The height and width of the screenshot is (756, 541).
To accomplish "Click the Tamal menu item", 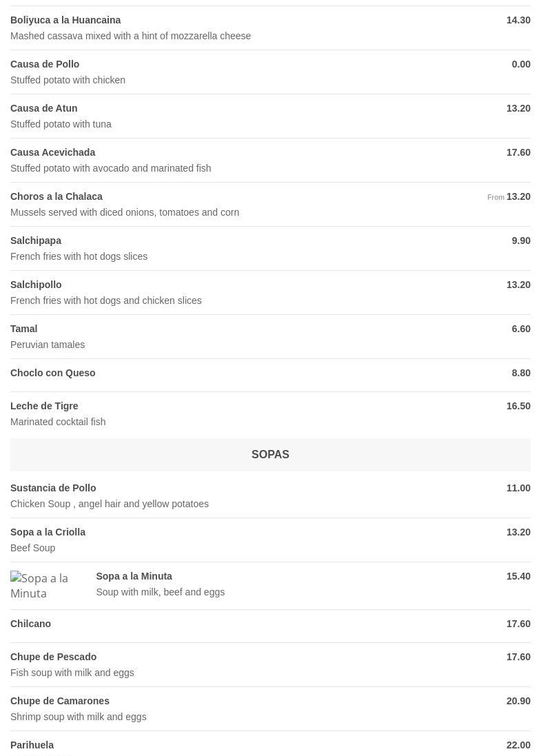I will click(24, 329).
